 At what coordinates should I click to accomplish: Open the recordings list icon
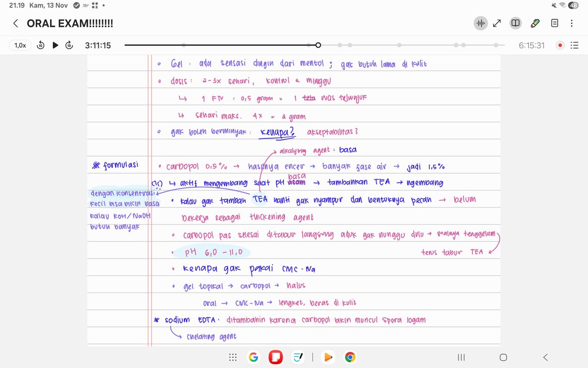574,45
